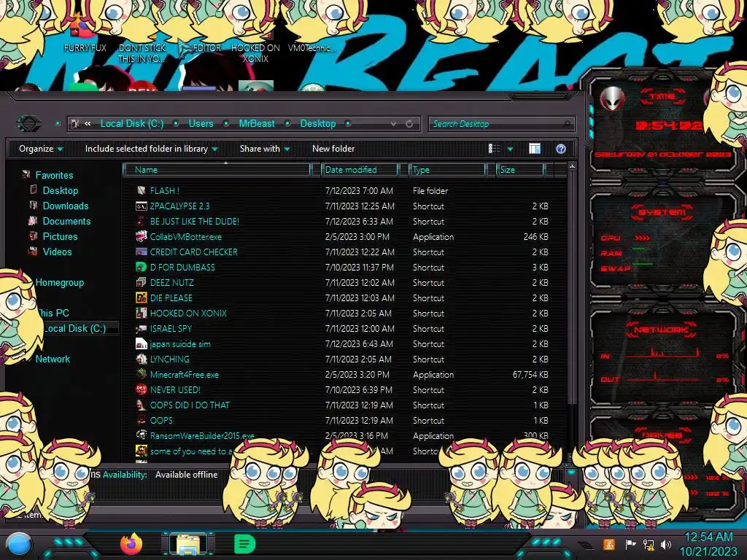Screen dimensions: 747x560
Task: Open VM0Technic desktop shortcut
Action: pos(312,47)
